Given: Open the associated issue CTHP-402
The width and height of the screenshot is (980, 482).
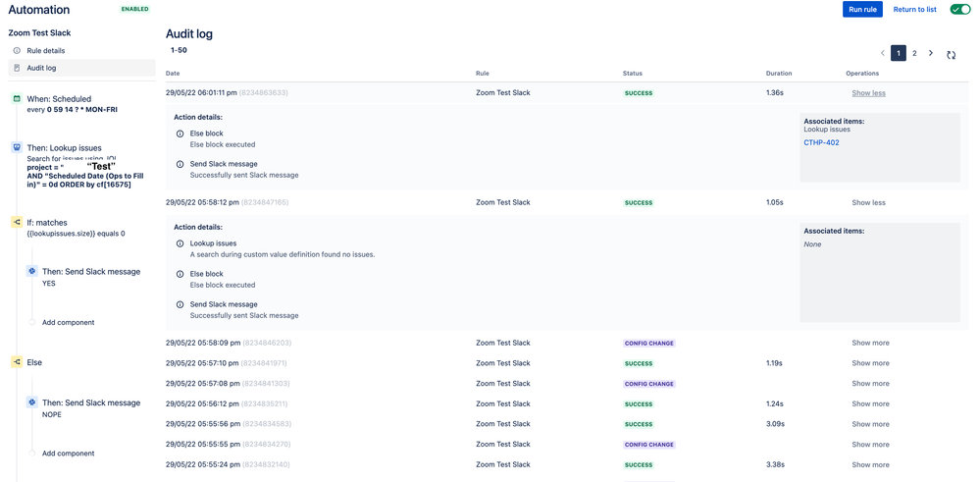Looking at the screenshot, I should click(x=821, y=142).
